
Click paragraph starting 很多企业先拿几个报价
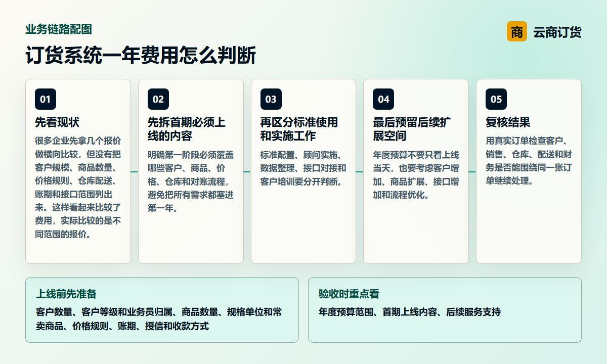(78, 188)
